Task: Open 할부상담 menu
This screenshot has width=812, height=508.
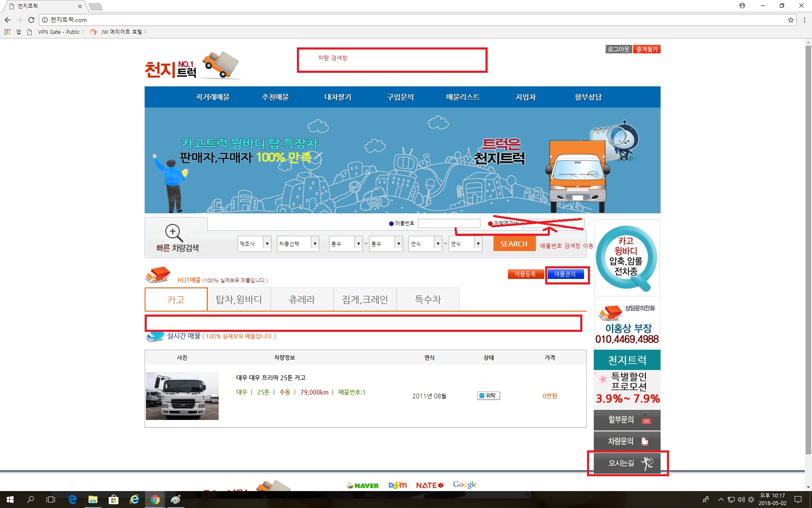Action: point(588,97)
